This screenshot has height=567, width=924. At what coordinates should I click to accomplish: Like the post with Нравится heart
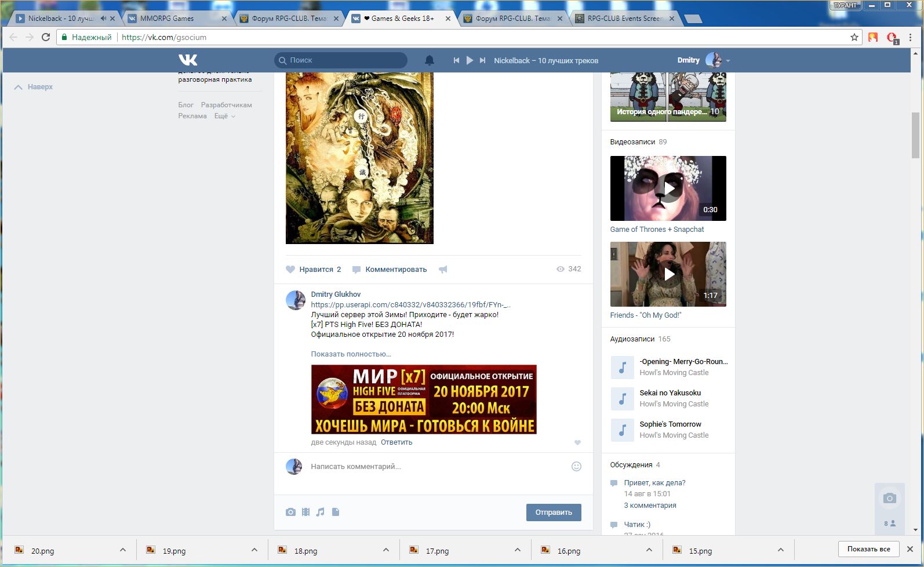(x=314, y=270)
